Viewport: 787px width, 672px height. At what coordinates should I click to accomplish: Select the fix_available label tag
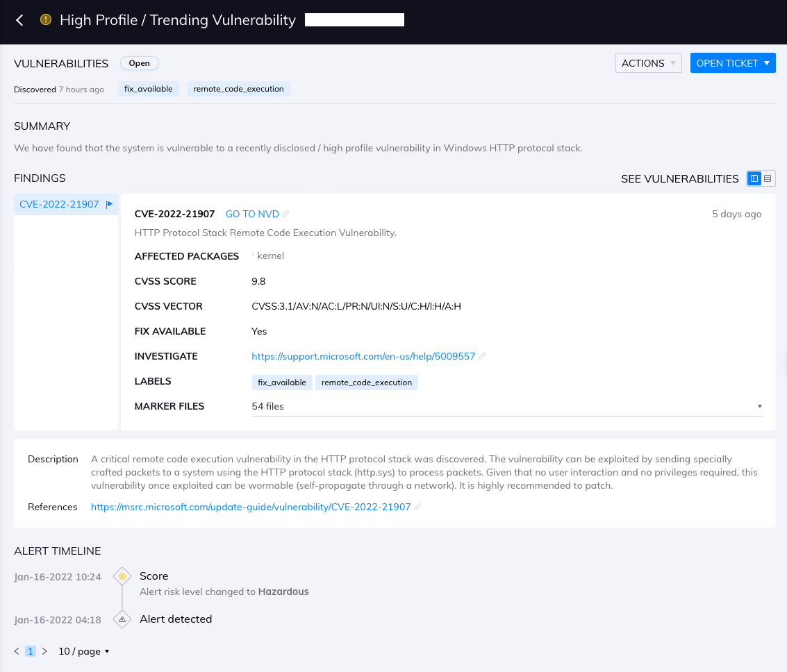(148, 89)
